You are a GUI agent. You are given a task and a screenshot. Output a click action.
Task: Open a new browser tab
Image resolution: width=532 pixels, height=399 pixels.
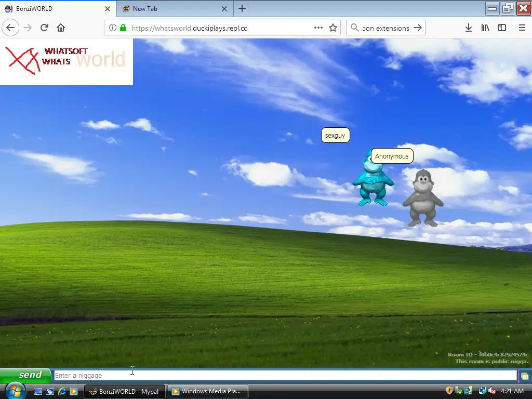(242, 8)
